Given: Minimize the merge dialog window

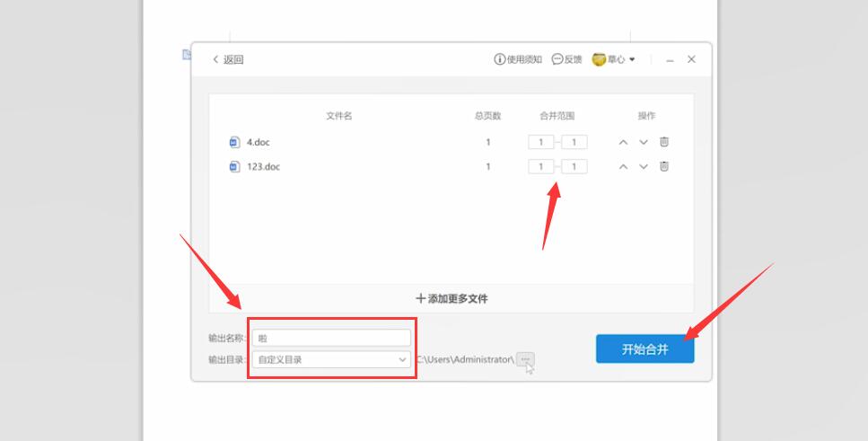Looking at the screenshot, I should (x=670, y=60).
